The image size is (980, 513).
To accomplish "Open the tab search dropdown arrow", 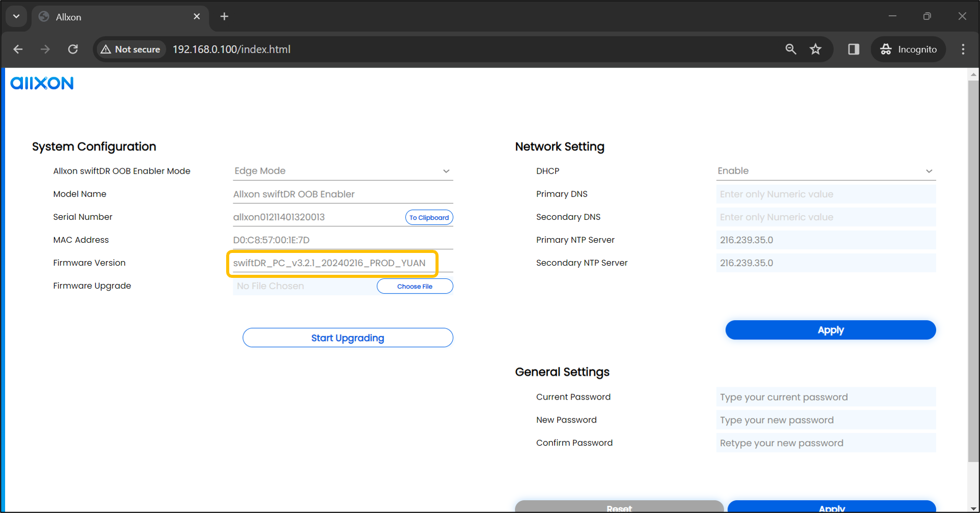I will coord(16,16).
